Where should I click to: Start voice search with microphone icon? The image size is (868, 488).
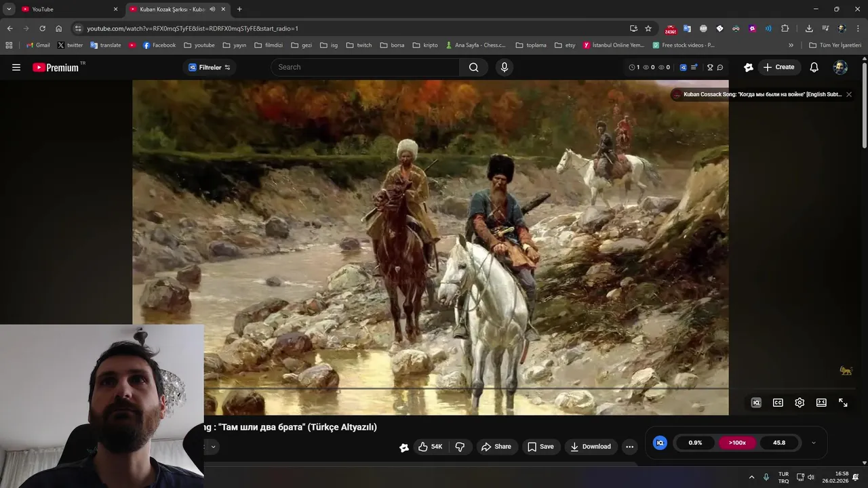point(504,67)
